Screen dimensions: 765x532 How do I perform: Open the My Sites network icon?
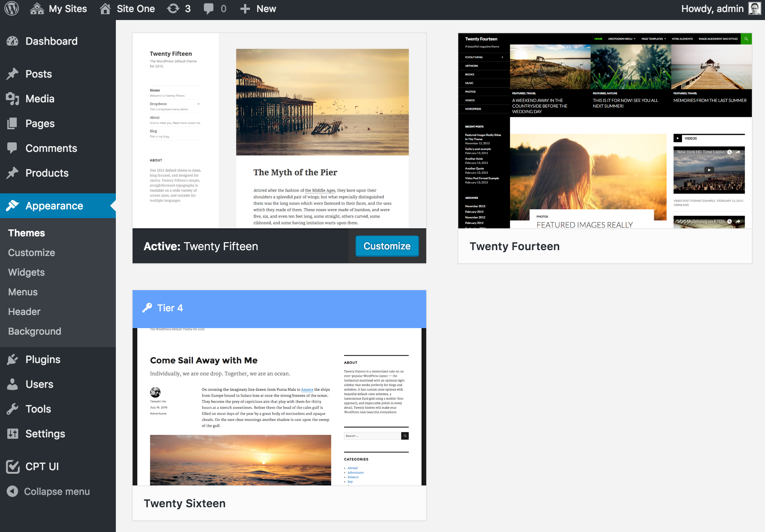(37, 9)
